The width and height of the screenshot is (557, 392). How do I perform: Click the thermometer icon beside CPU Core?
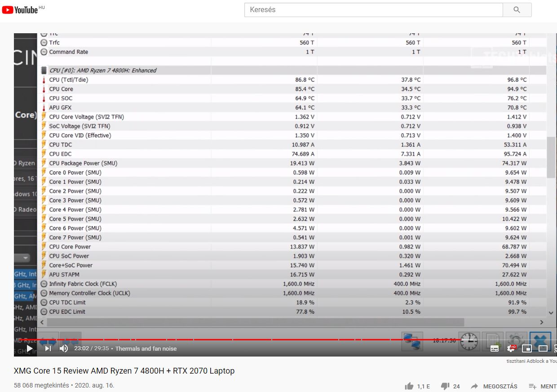[44, 89]
